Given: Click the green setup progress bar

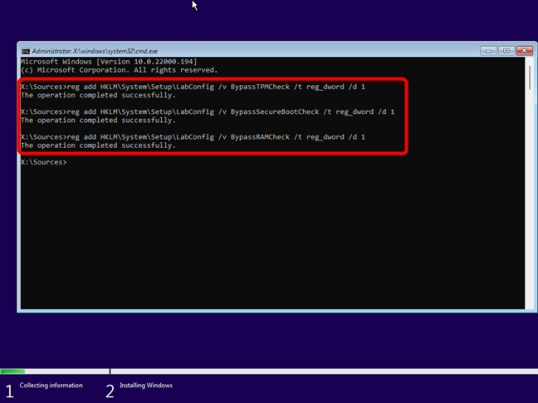Looking at the screenshot, I should pos(13,371).
